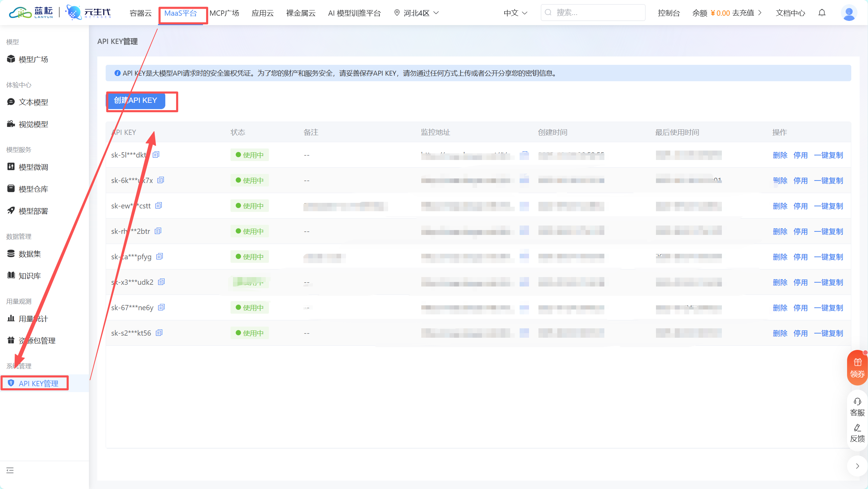Disable the sk-ew***cstt key via 停用
The width and height of the screenshot is (868, 489).
pyautogui.click(x=800, y=206)
